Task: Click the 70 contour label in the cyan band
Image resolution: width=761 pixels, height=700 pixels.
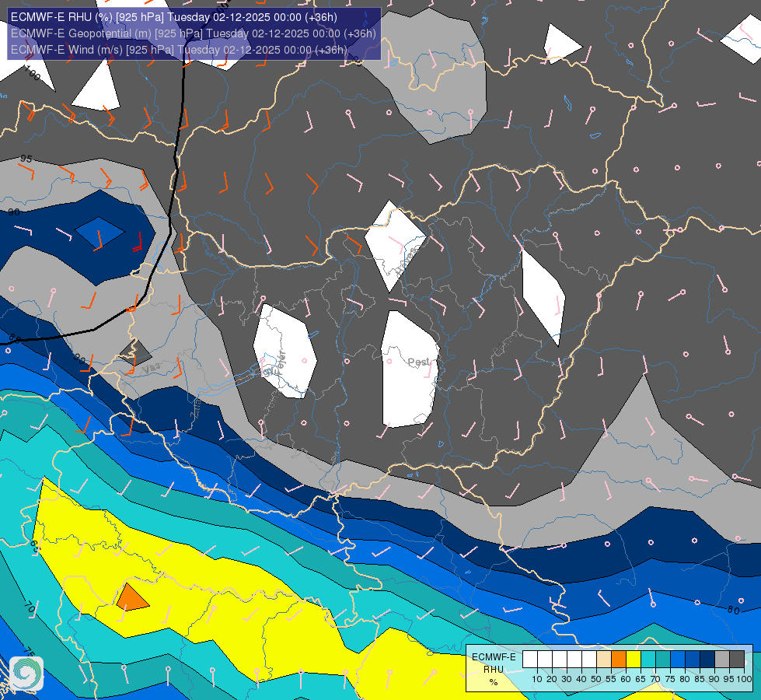Action: click(30, 607)
